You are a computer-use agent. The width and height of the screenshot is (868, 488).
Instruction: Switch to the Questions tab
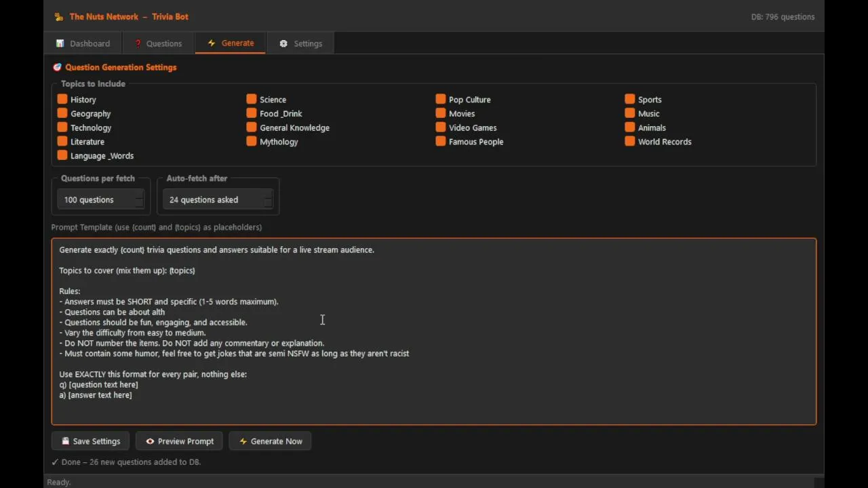pos(158,43)
